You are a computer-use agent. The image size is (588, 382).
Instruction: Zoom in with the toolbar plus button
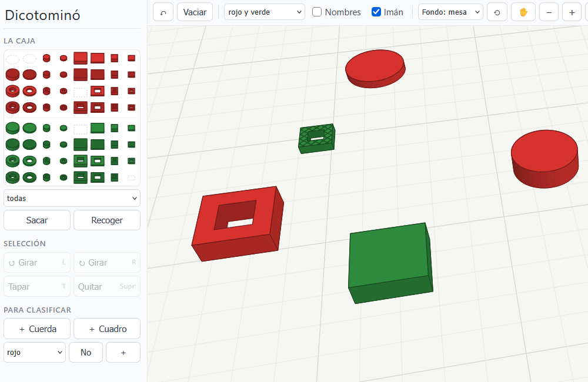pos(572,12)
